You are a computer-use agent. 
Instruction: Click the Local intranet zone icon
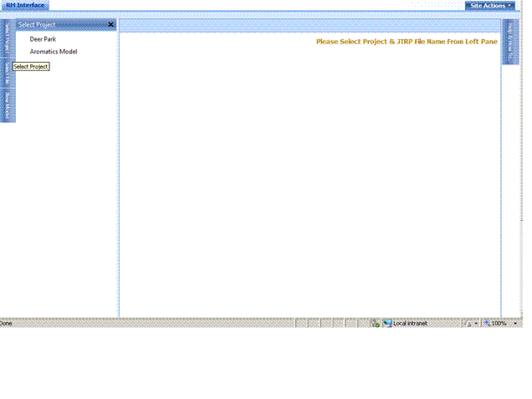pos(387,324)
